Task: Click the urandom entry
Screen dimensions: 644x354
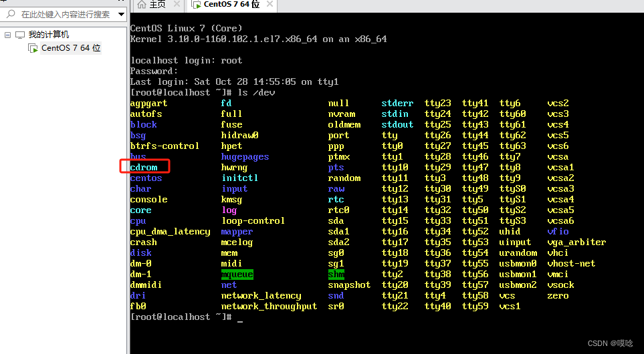Action: click(518, 252)
